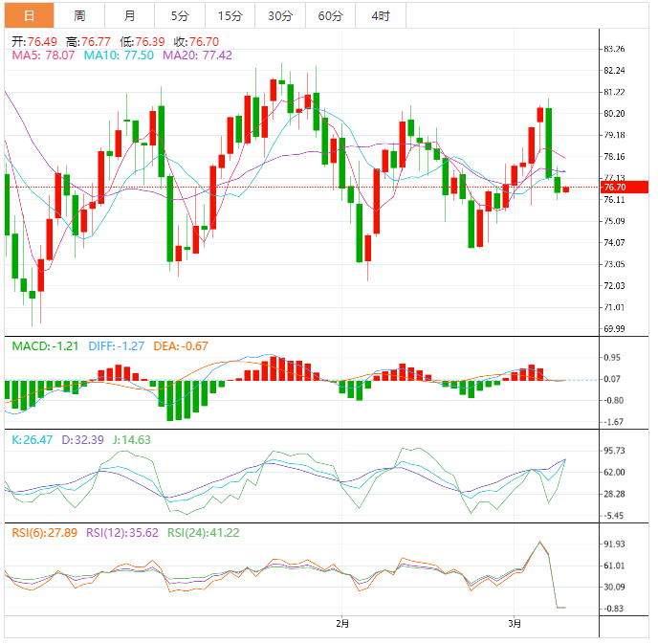Click the MA20: 77.42 indicator label
The height and width of the screenshot is (644, 658).
pyautogui.click(x=198, y=56)
